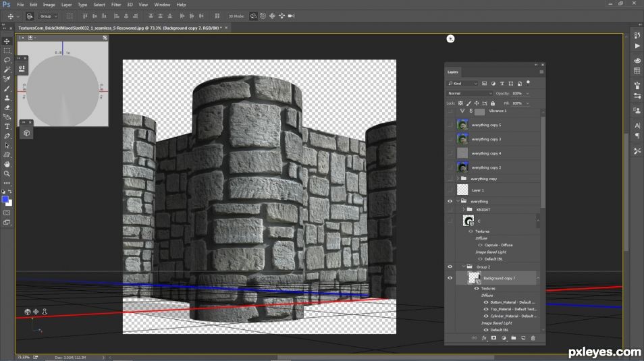Hide the Group 2 group

coord(450,267)
